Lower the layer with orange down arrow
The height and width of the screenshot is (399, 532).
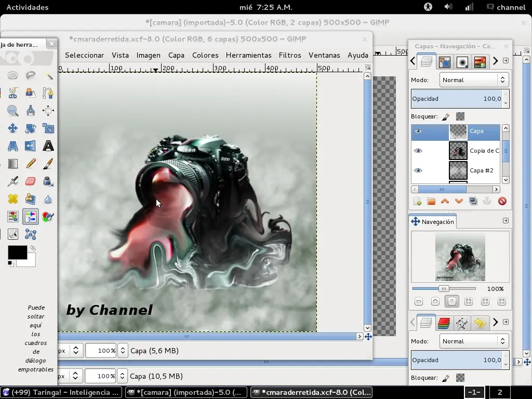point(459,201)
